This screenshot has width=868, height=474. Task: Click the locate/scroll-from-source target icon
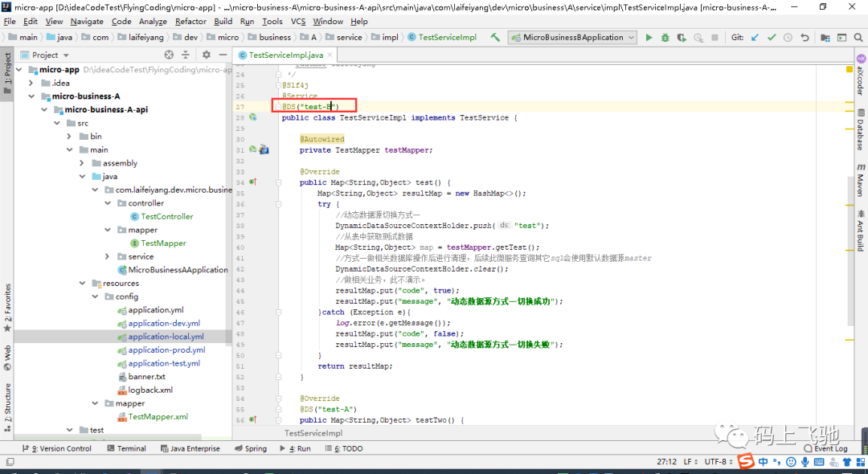coord(170,55)
